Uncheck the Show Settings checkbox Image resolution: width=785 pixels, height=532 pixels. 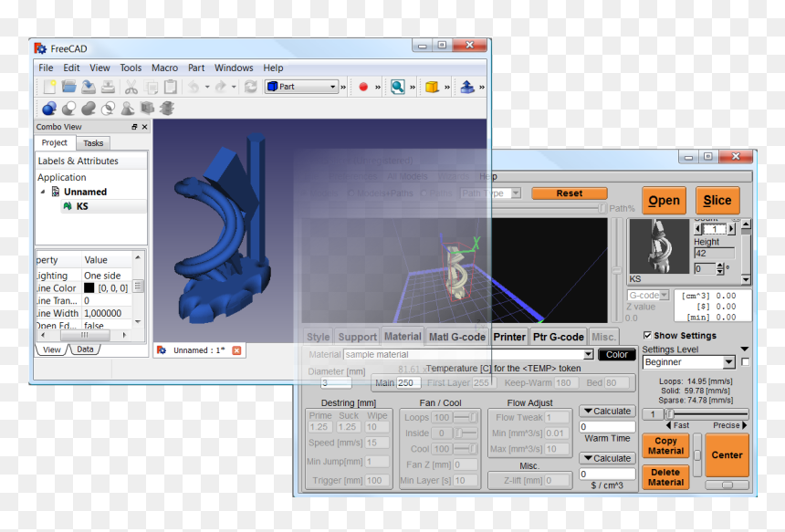pyautogui.click(x=647, y=335)
